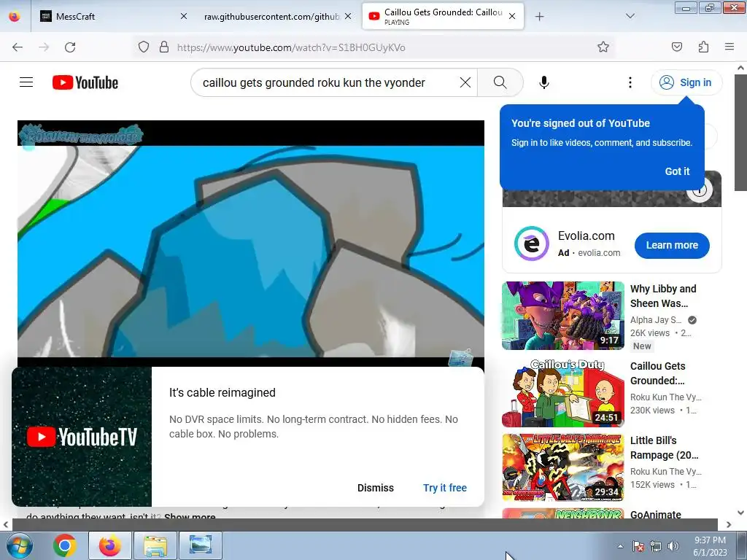Open the tracking protection shield icon
This screenshot has height=560, width=747.
(144, 47)
